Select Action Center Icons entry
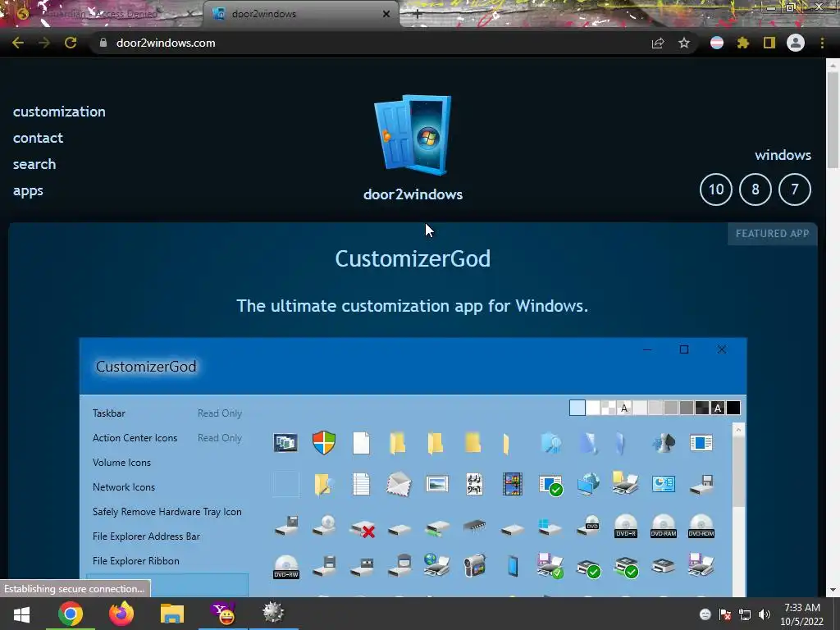The width and height of the screenshot is (840, 630). point(135,438)
